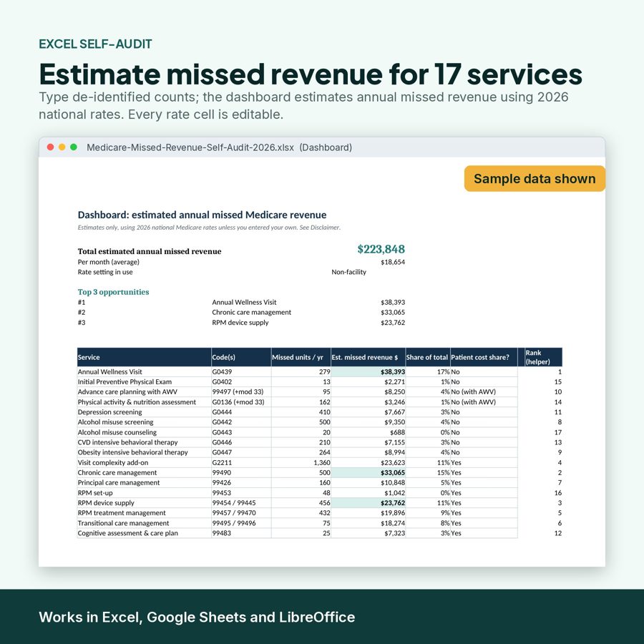This screenshot has width=644, height=644.
Task: Click the per month value $18,654
Action: tap(392, 262)
